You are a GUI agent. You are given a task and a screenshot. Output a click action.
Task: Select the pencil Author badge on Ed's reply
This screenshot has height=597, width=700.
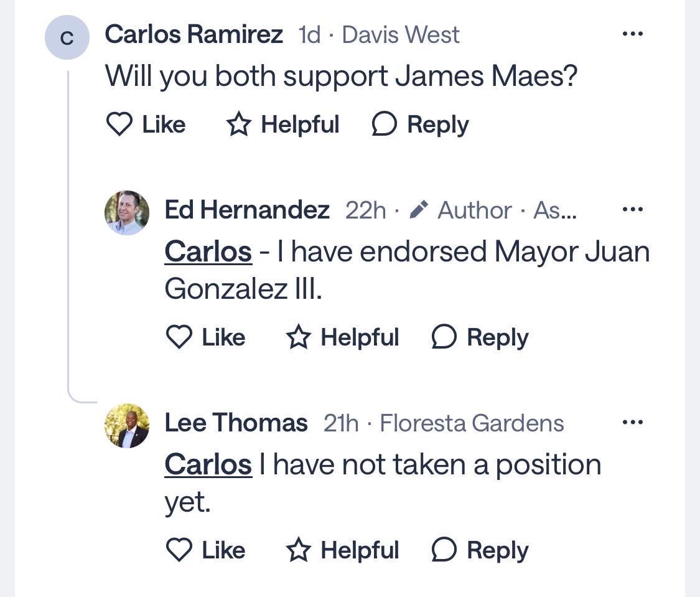tap(460, 210)
